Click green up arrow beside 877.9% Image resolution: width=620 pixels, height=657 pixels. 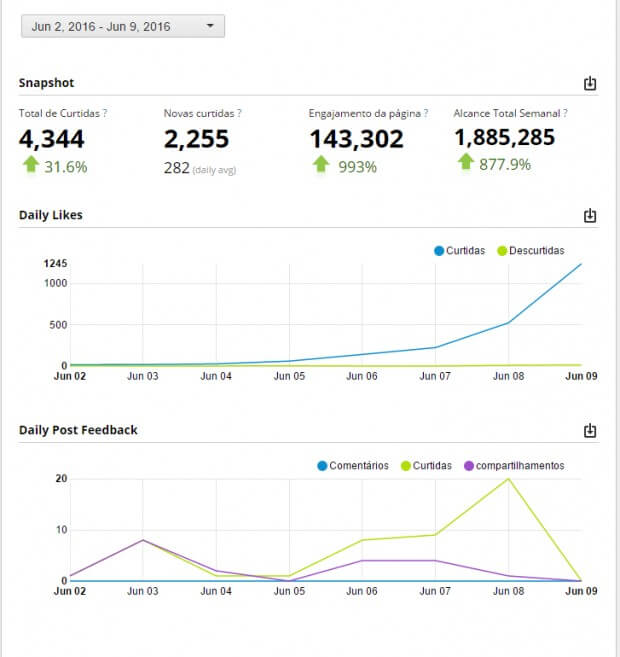[x=465, y=162]
